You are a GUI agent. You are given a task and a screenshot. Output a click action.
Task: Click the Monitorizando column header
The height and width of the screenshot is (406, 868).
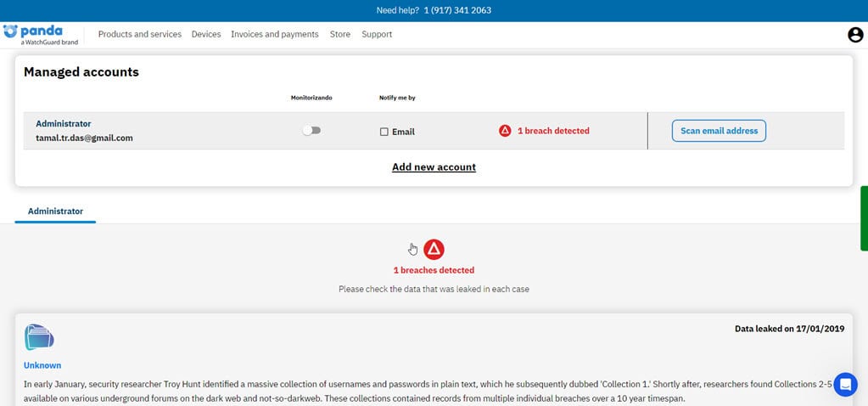click(311, 98)
